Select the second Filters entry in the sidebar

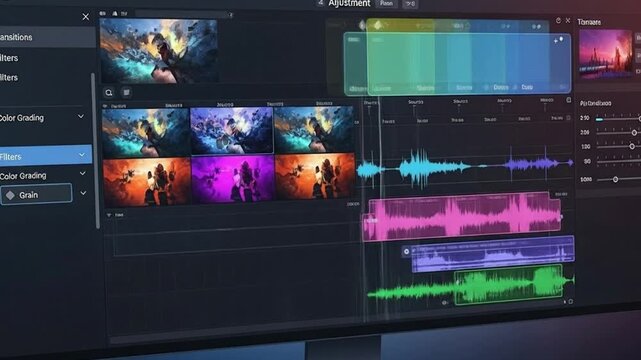click(x=9, y=78)
